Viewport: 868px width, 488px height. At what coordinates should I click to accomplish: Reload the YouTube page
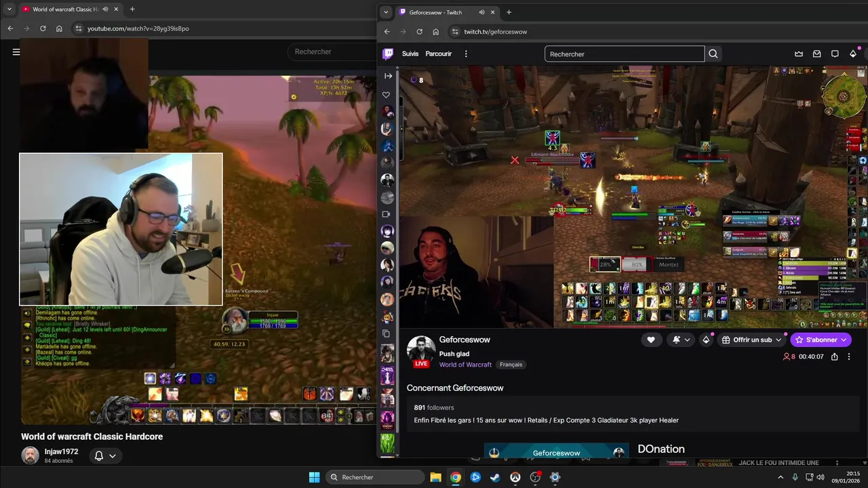pos(43,28)
